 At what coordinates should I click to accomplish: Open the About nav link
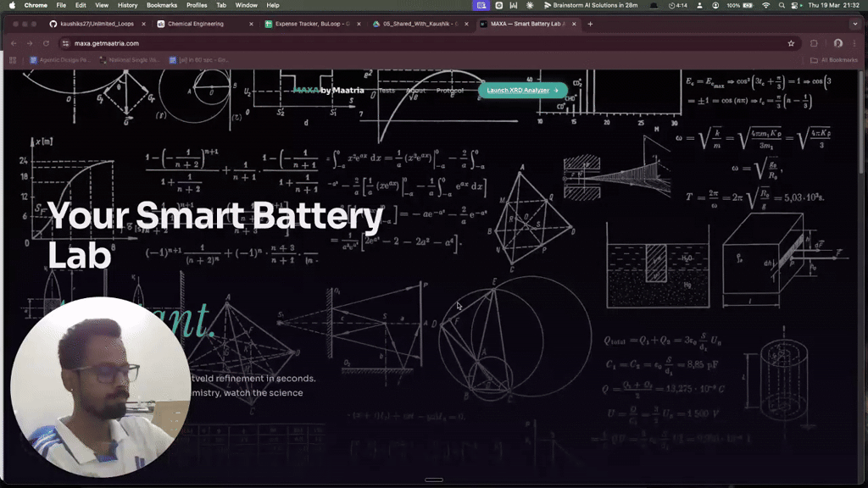(x=415, y=90)
